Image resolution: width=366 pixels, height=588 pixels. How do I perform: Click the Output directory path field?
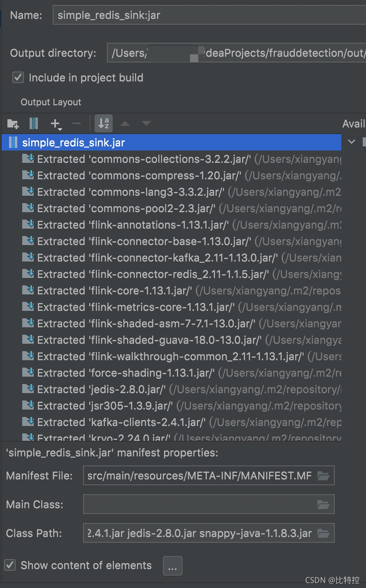pos(236,53)
